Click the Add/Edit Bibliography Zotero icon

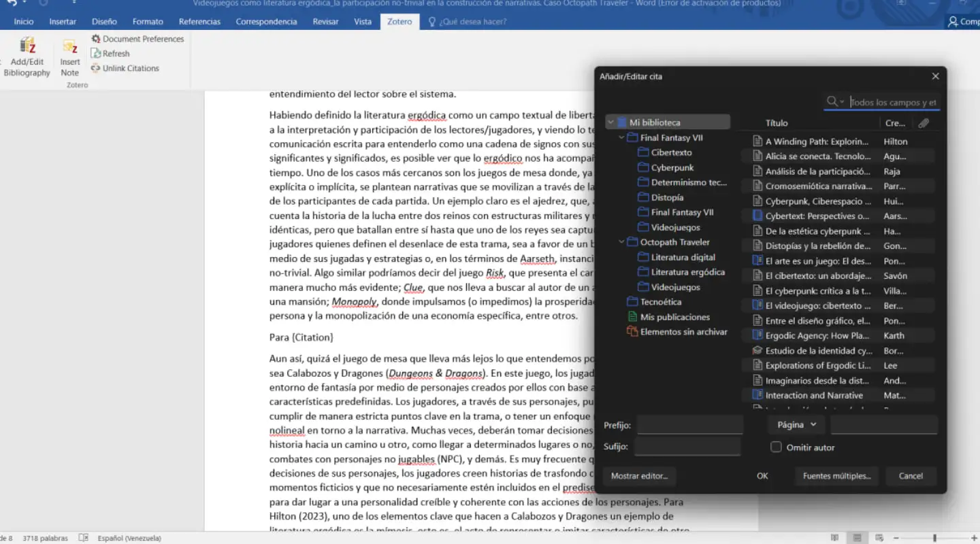tap(27, 46)
